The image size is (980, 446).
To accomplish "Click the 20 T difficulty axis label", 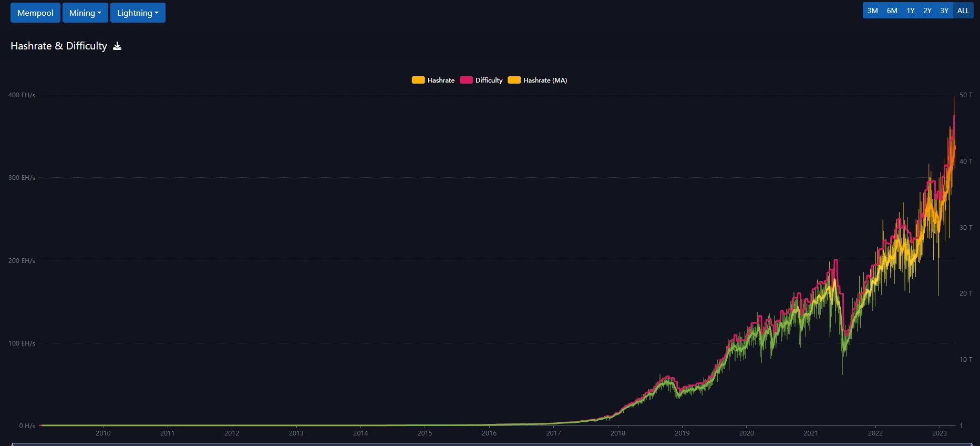I will pyautogui.click(x=966, y=293).
